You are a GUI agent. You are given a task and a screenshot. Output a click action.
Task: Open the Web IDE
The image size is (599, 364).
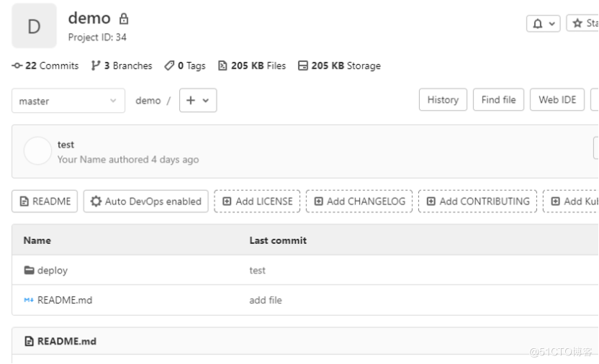click(557, 99)
